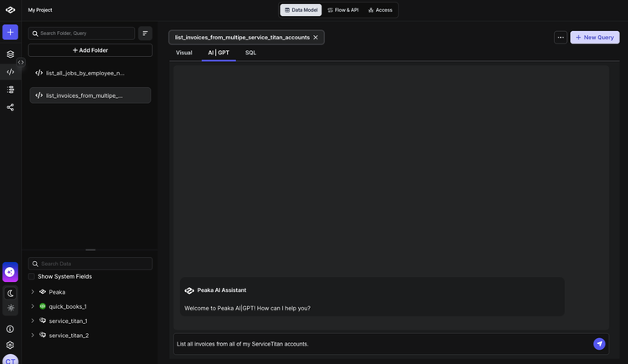
Task: Click the Peaka AI Assistant logo in chat
Action: tap(189, 290)
